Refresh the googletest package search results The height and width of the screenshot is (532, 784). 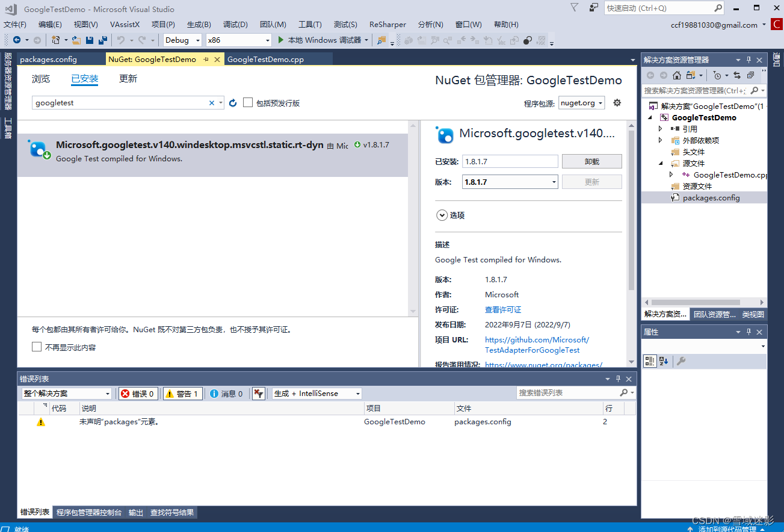(x=233, y=103)
